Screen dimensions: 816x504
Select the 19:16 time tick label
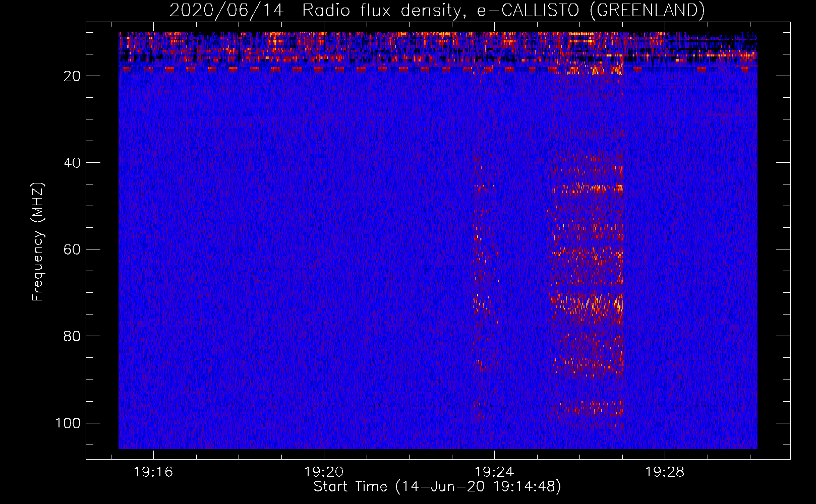point(153,472)
